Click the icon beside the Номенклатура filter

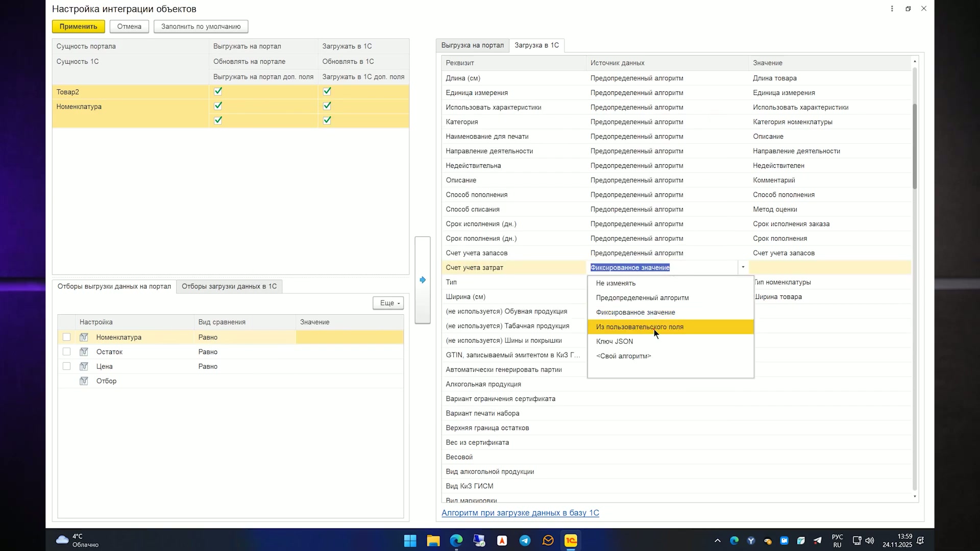(84, 337)
